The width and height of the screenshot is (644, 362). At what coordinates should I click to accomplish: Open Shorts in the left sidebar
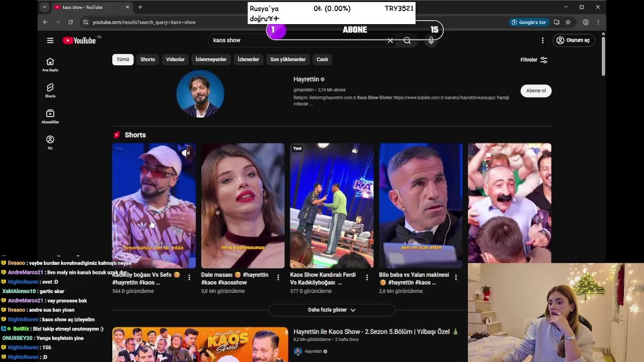[x=50, y=91]
